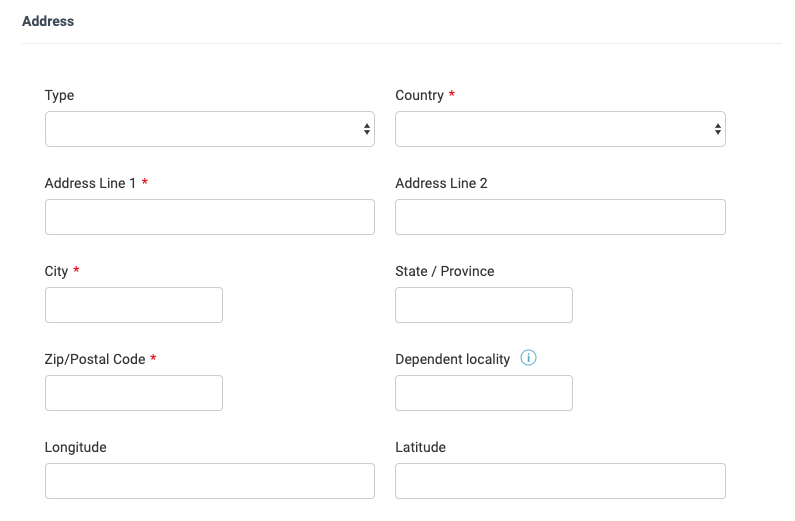Open the Country dropdown

point(560,129)
